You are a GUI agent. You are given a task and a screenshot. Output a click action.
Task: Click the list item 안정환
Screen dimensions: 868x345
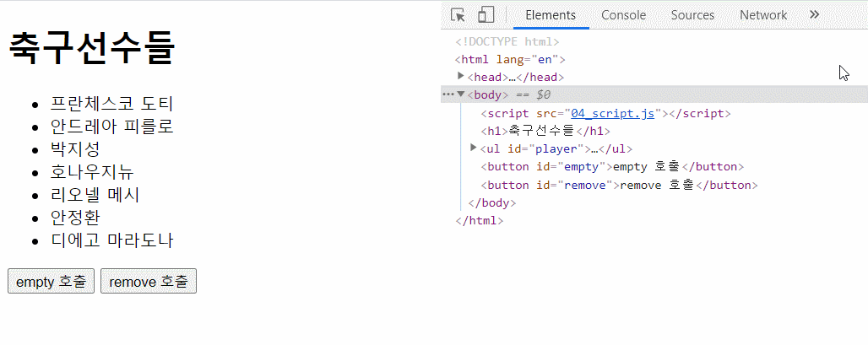coord(75,218)
